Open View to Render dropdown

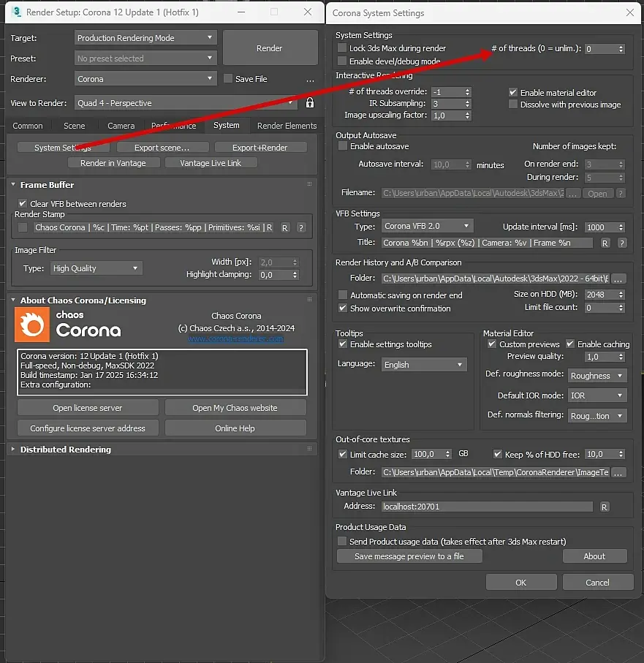[x=186, y=103]
